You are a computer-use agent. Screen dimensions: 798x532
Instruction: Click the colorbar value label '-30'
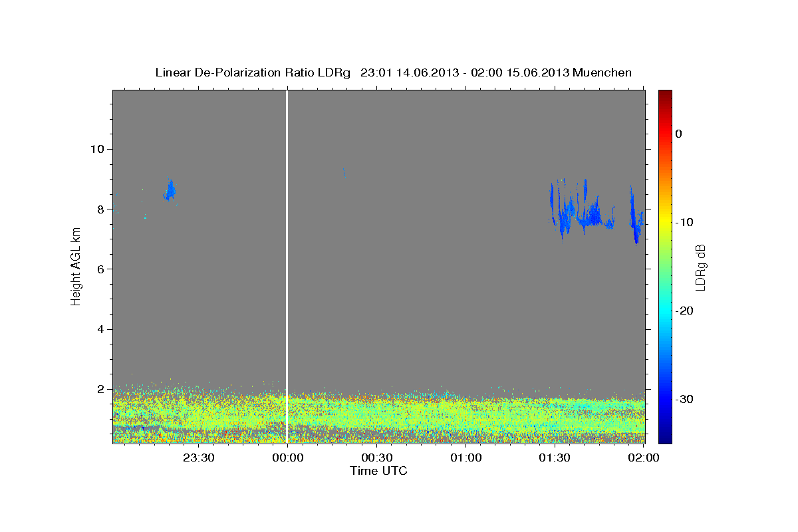[x=684, y=399]
